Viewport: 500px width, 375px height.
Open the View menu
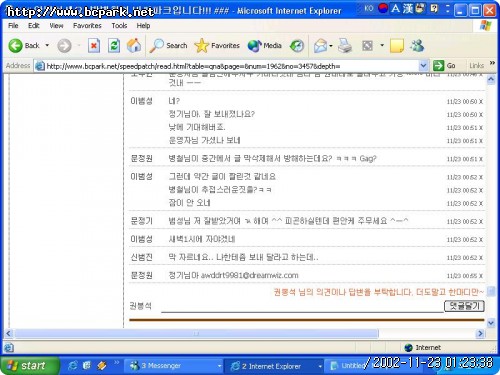(x=56, y=26)
